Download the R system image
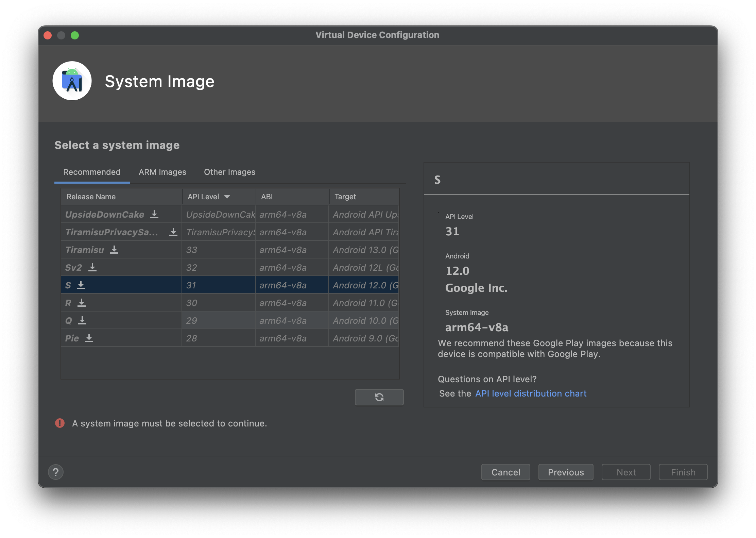756x538 pixels. click(x=82, y=303)
